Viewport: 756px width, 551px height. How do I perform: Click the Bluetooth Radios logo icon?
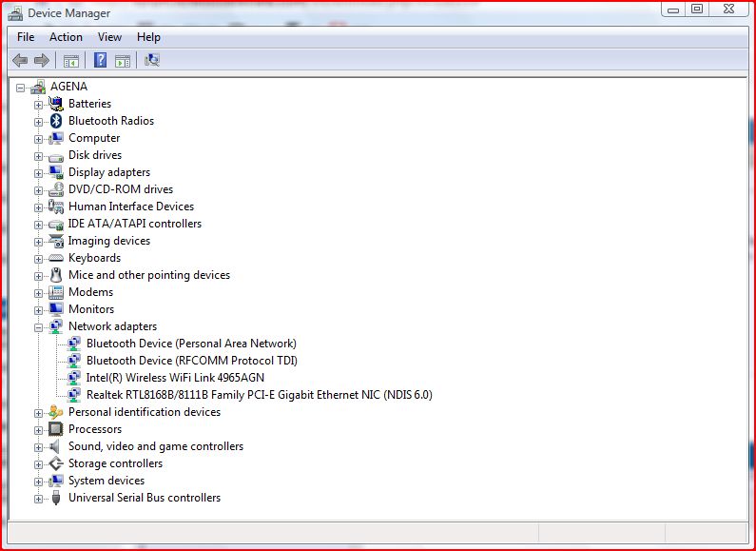56,121
